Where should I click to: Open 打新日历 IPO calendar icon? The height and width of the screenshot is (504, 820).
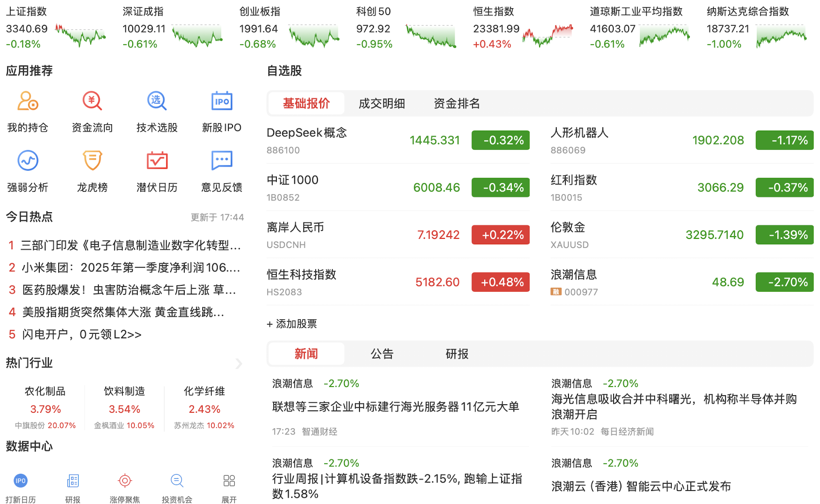tap(21, 481)
